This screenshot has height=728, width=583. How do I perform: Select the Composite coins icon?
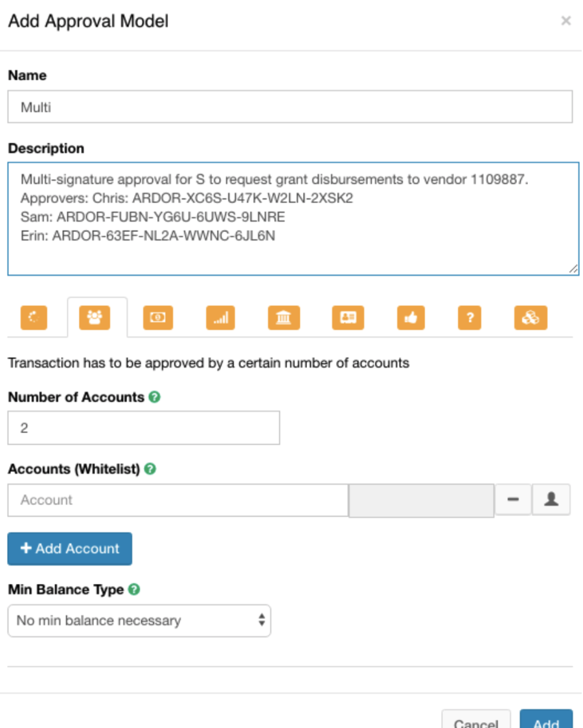click(x=531, y=318)
